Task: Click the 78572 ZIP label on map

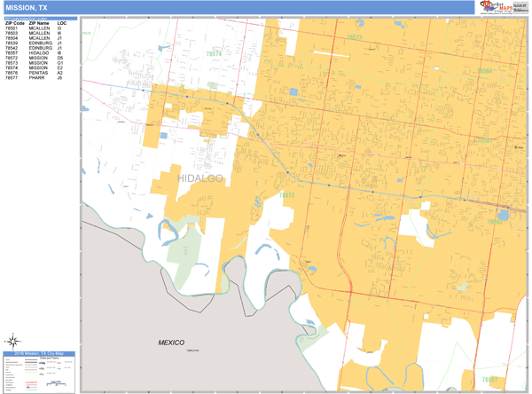Action: (286, 195)
